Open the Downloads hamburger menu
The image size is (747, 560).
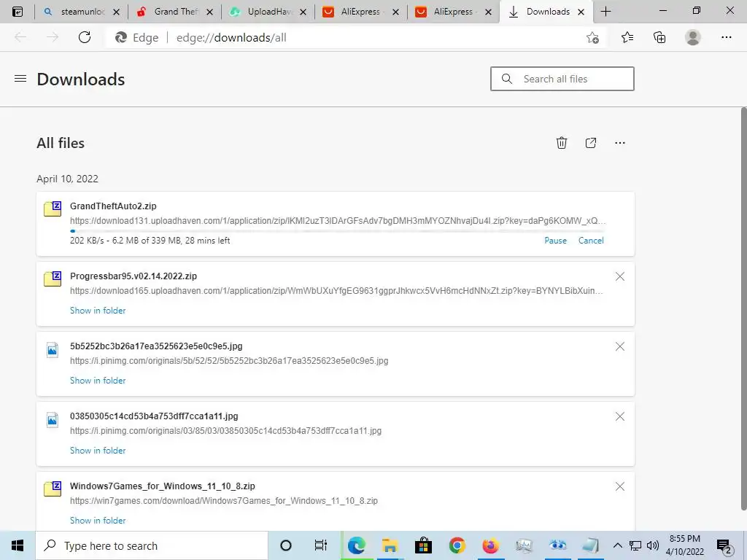(20, 79)
